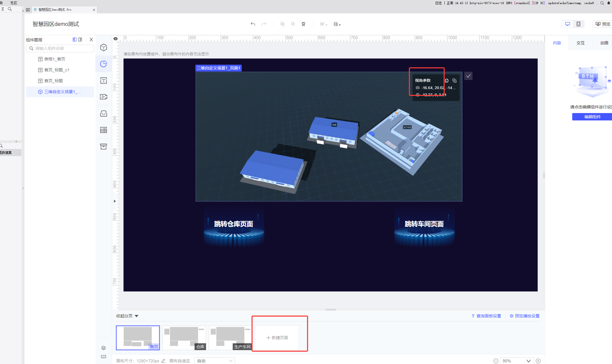Screen dimensions: 612x364
Task: Switch to desktop monitor layout view
Action: pyautogui.click(x=568, y=24)
